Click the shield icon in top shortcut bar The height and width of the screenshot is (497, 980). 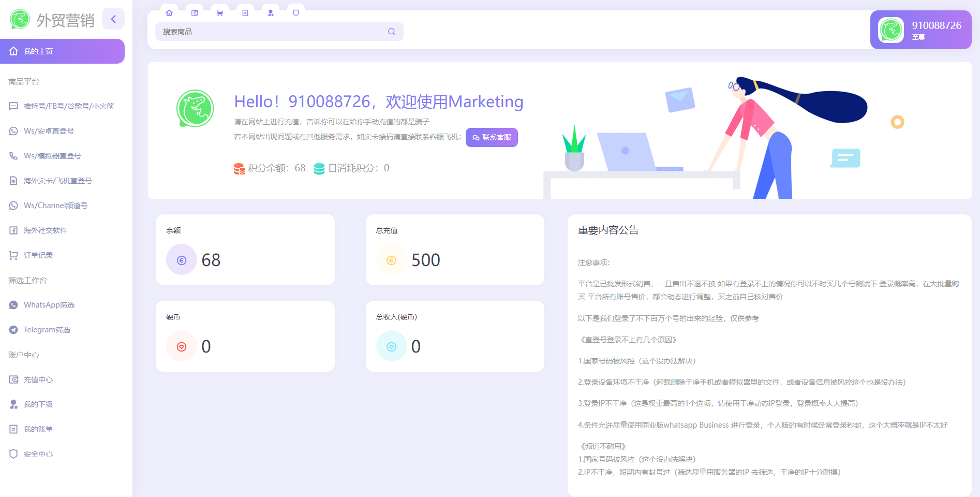[296, 13]
